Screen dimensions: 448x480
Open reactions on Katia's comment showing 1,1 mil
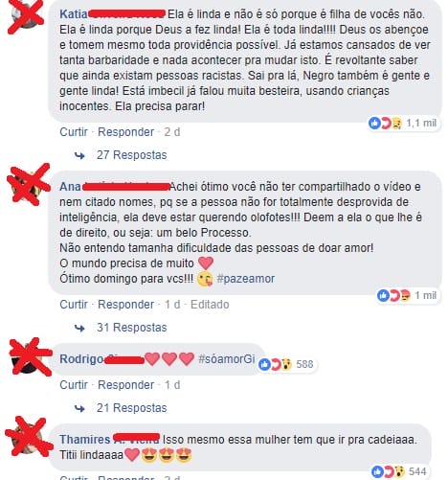coord(404,123)
